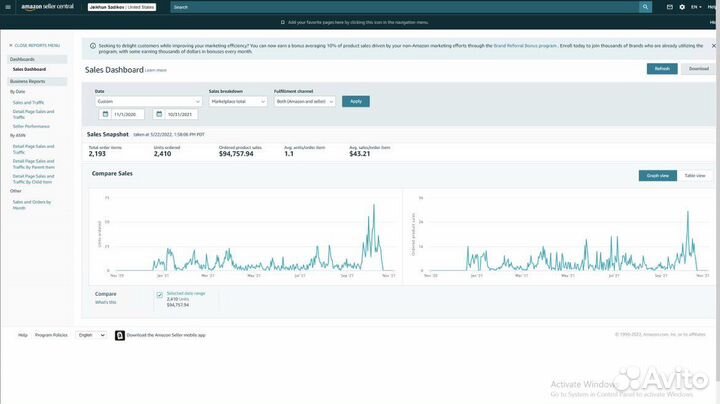
Task: Switch to Graph view
Action: click(x=658, y=176)
